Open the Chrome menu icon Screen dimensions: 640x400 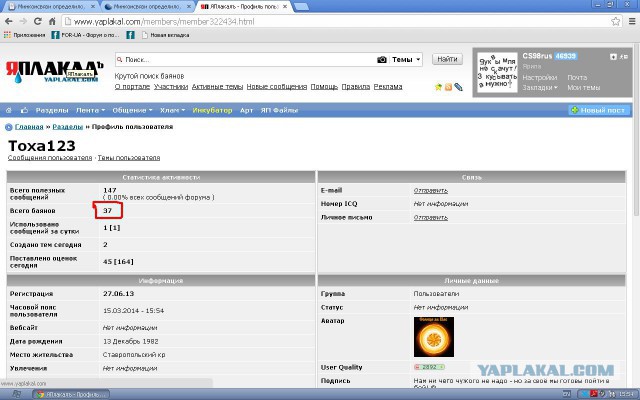tap(632, 21)
